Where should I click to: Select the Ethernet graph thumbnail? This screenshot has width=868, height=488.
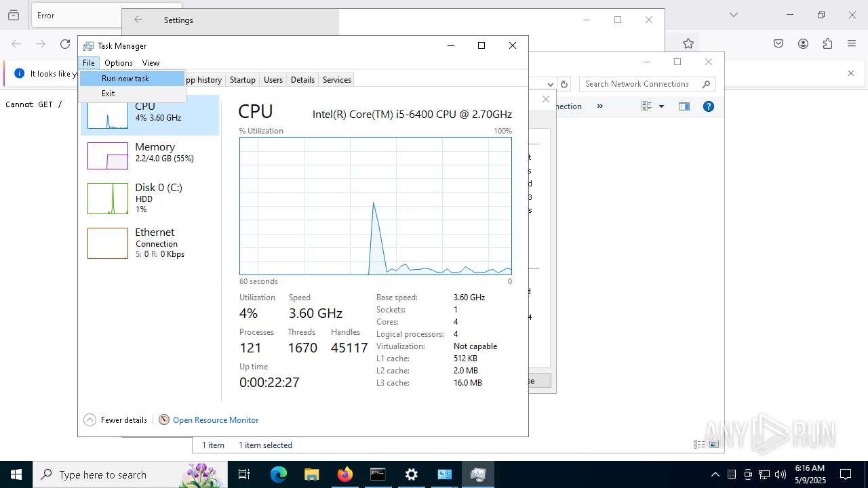(108, 243)
